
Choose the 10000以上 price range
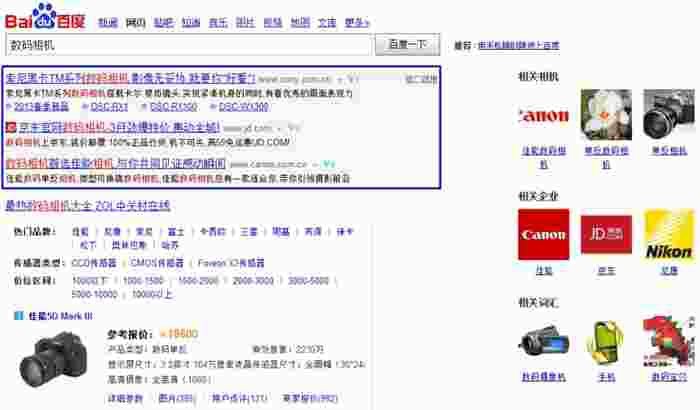pos(152,294)
